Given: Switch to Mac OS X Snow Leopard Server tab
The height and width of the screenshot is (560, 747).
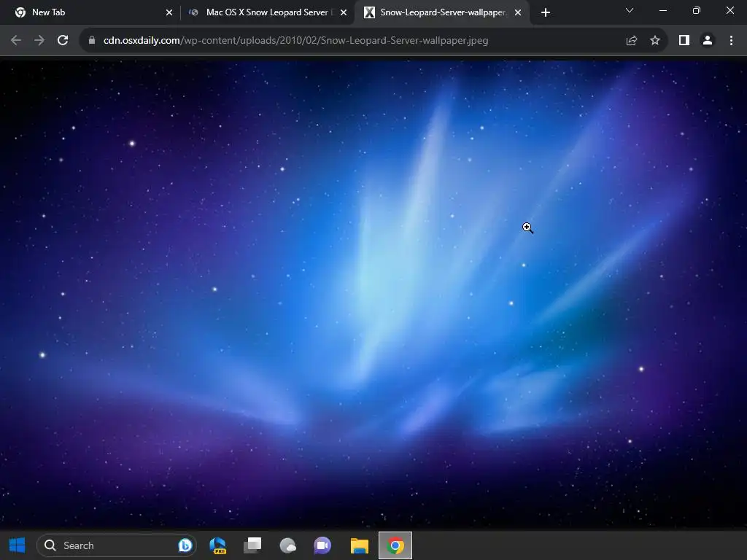Looking at the screenshot, I should tap(267, 12).
